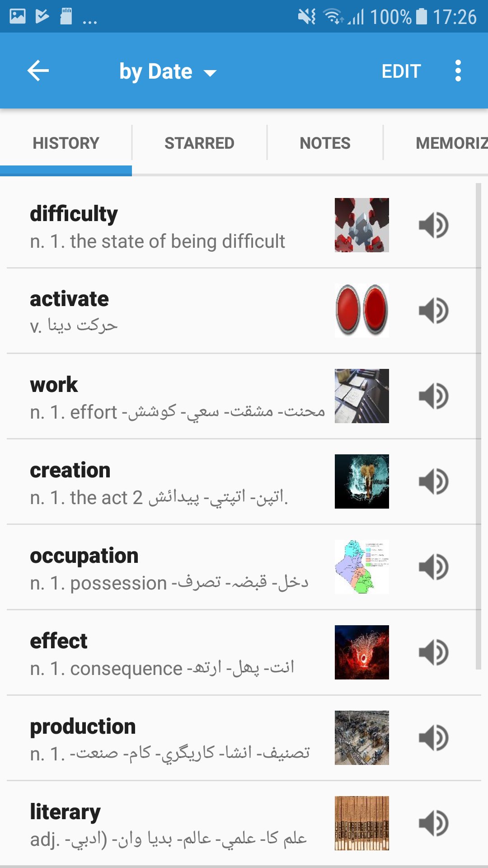Open the three-dot overflow menu
Image resolution: width=488 pixels, height=868 pixels.
point(458,71)
